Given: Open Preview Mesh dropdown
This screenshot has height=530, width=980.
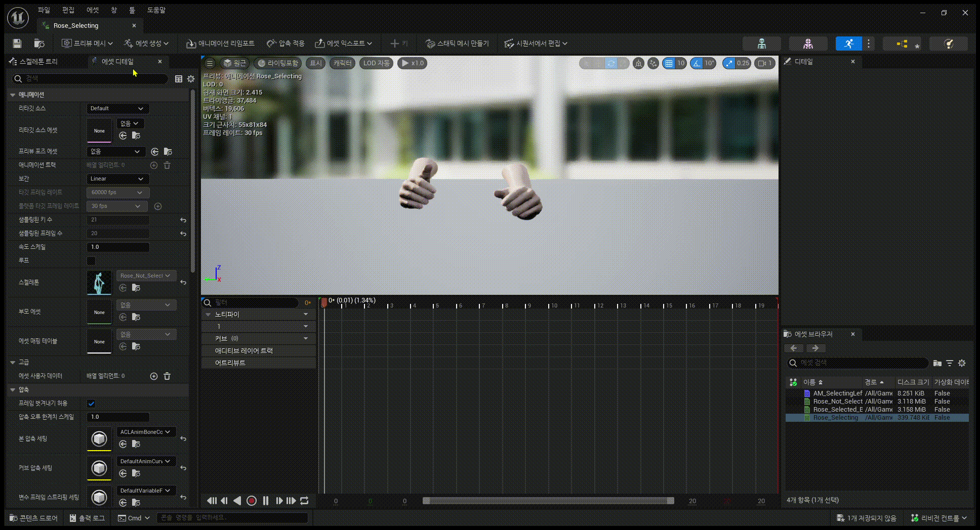Looking at the screenshot, I should pos(87,43).
